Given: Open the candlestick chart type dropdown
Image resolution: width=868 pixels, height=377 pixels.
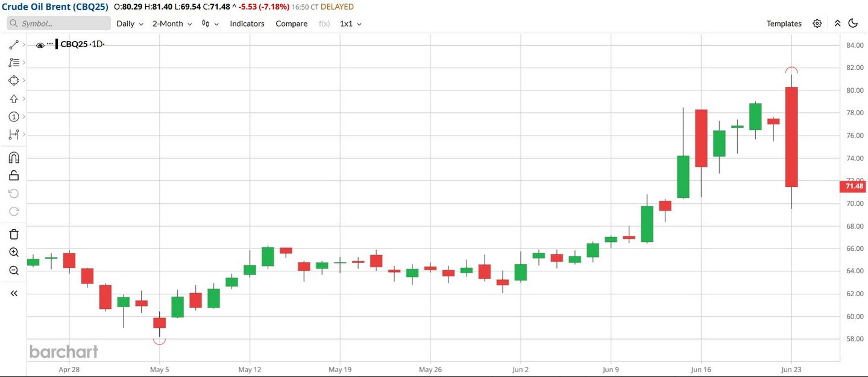Looking at the screenshot, I should [x=210, y=24].
